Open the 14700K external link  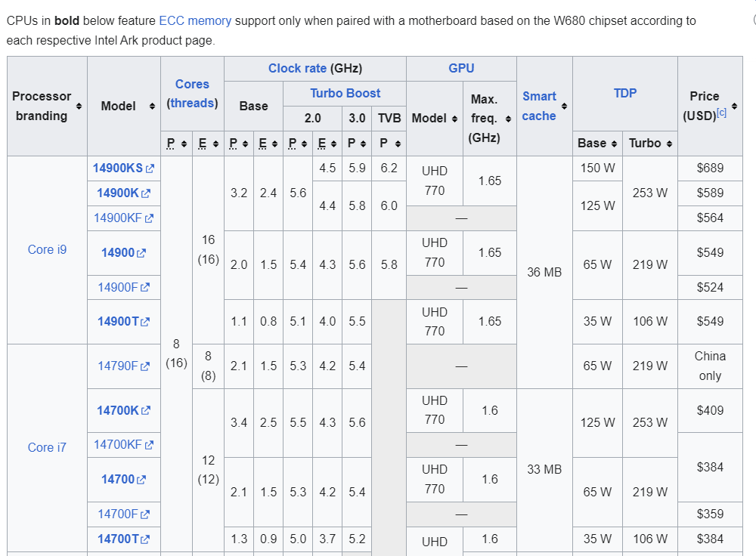tap(123, 410)
